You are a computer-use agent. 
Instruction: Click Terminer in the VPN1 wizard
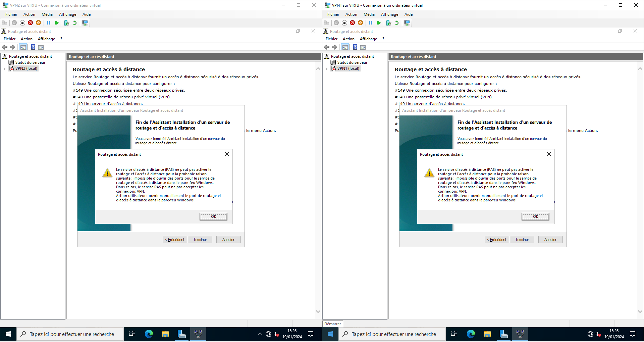click(522, 240)
